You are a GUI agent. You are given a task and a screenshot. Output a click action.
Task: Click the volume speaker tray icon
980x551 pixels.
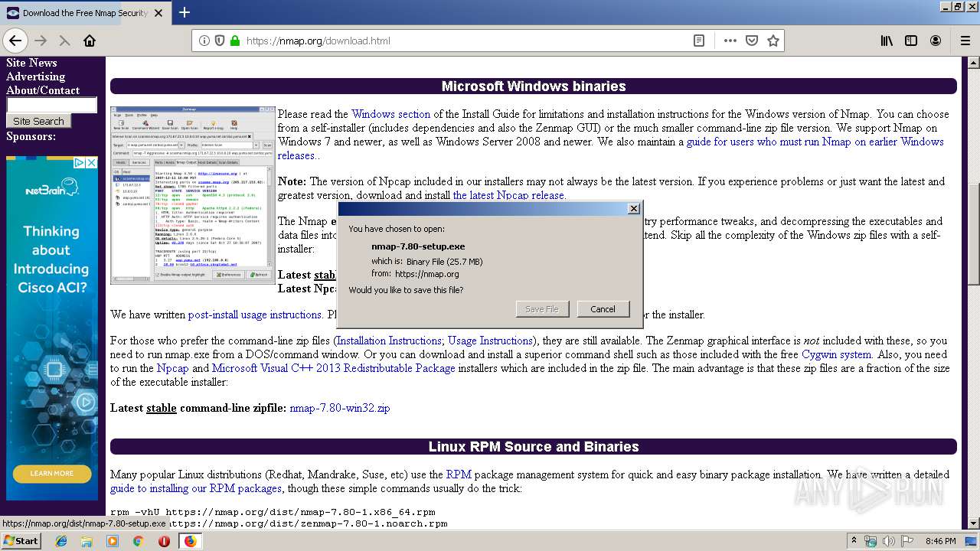coord(889,541)
